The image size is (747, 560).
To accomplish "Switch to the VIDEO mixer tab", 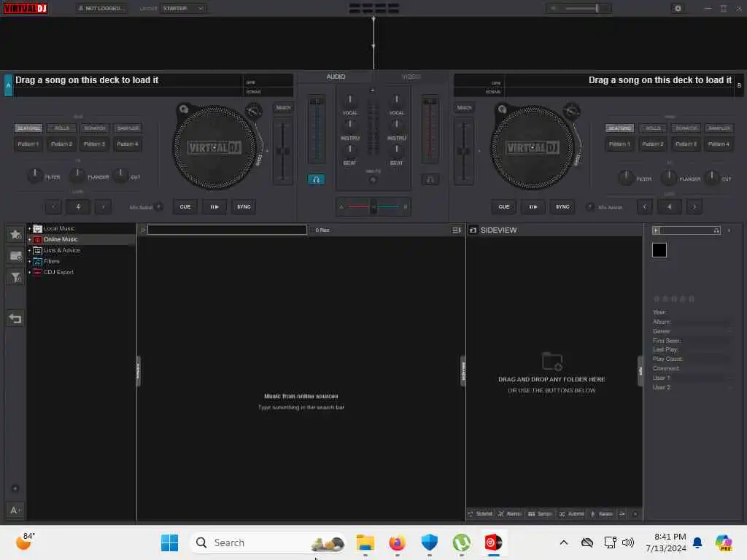I will pos(411,77).
